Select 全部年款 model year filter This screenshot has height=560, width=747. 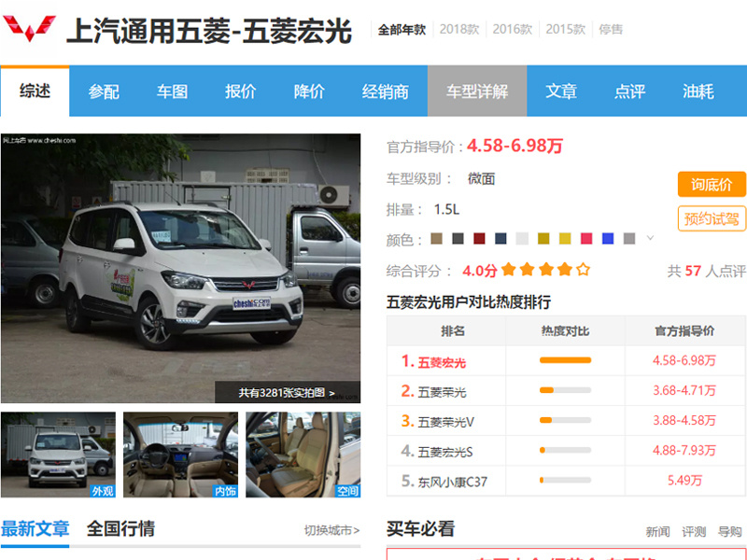pyautogui.click(x=402, y=30)
